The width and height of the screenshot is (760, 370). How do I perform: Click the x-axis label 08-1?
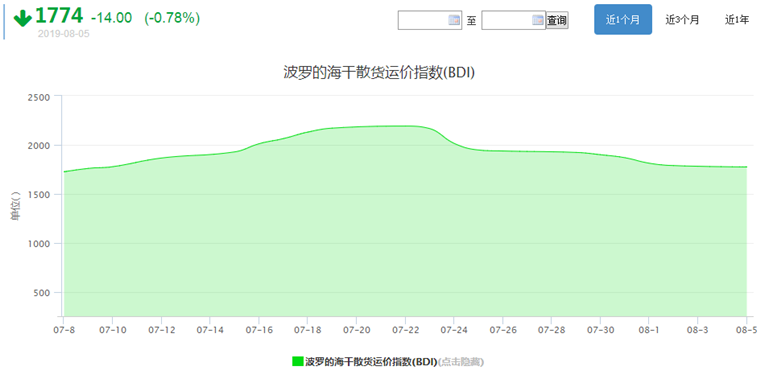coord(649,330)
